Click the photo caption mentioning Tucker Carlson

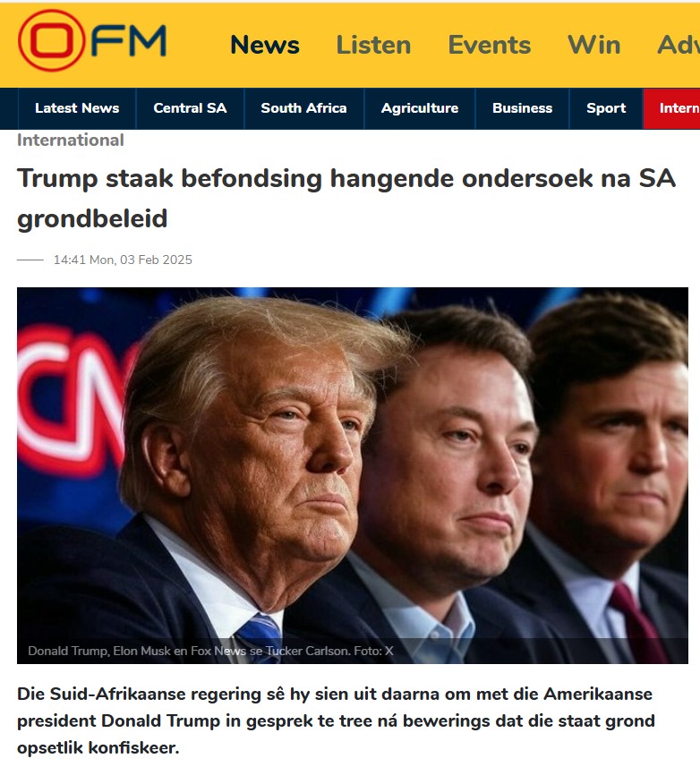click(211, 651)
